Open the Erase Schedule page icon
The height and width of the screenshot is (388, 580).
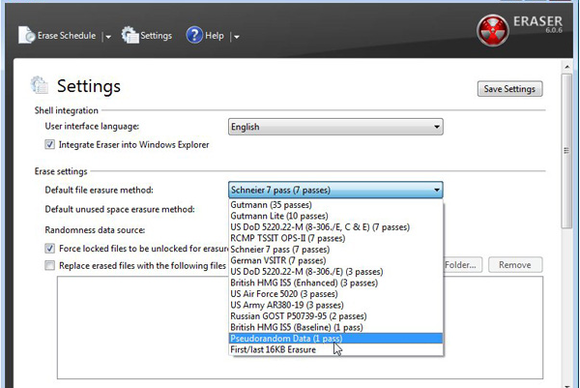(27, 35)
